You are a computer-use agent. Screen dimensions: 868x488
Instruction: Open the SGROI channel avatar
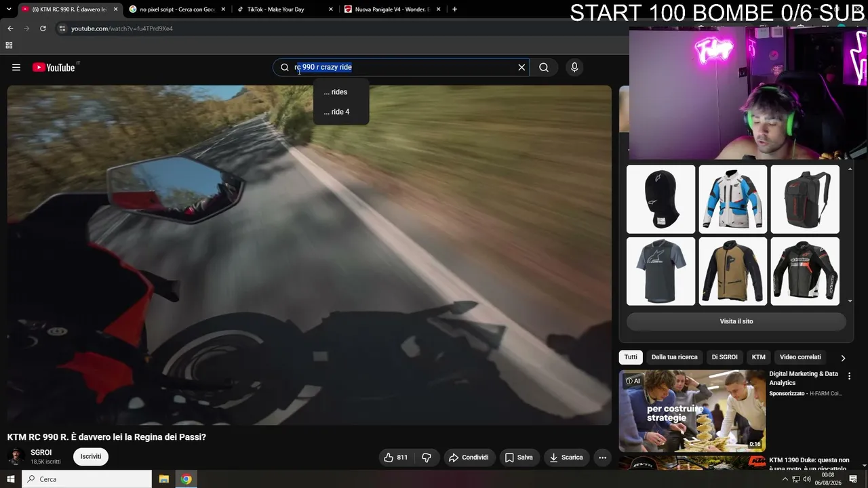[x=16, y=457]
